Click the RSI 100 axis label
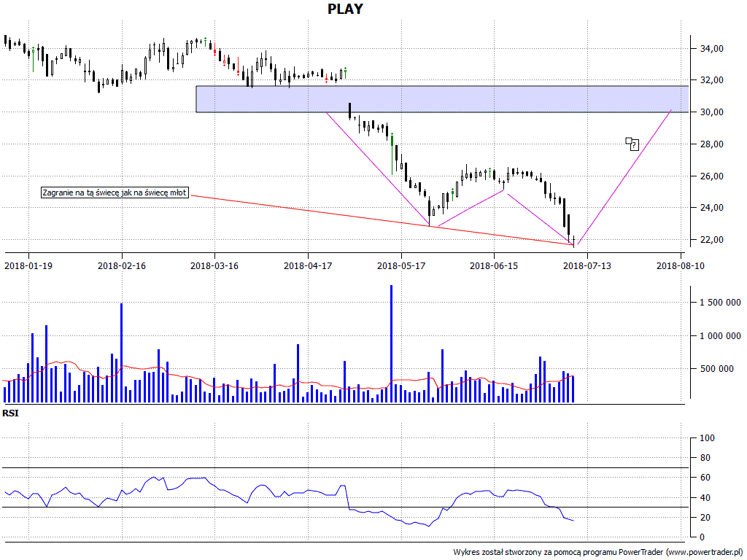The height and width of the screenshot is (560, 747). [x=706, y=438]
